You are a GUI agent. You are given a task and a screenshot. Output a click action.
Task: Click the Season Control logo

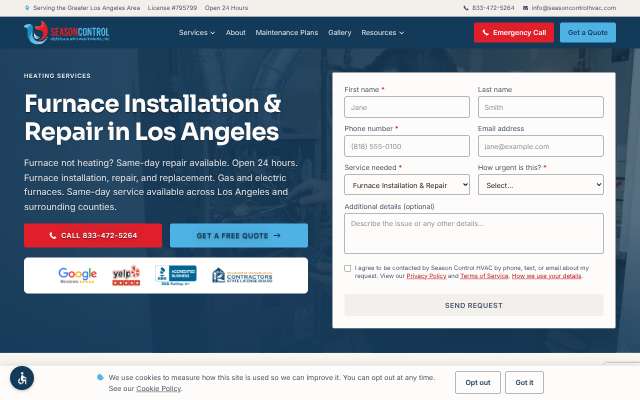[x=67, y=33]
